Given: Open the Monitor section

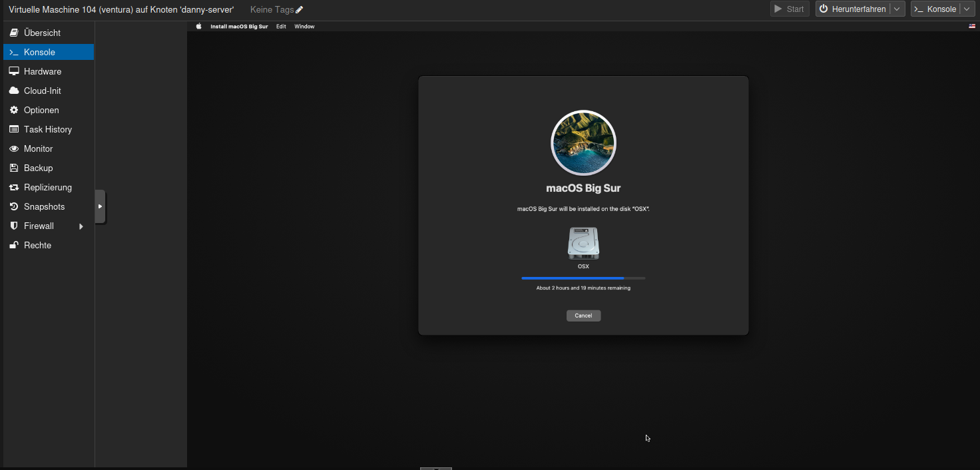Looking at the screenshot, I should (x=49, y=148).
